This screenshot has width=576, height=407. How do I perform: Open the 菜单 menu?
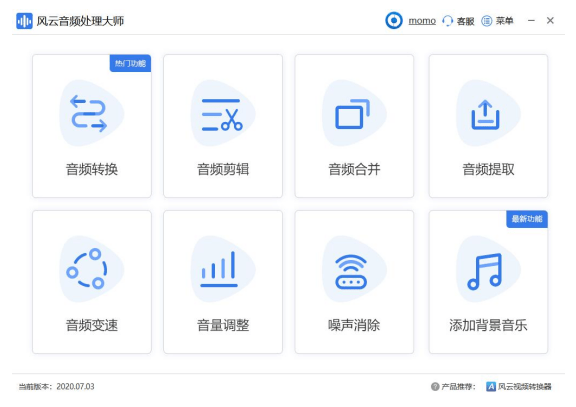pos(497,21)
